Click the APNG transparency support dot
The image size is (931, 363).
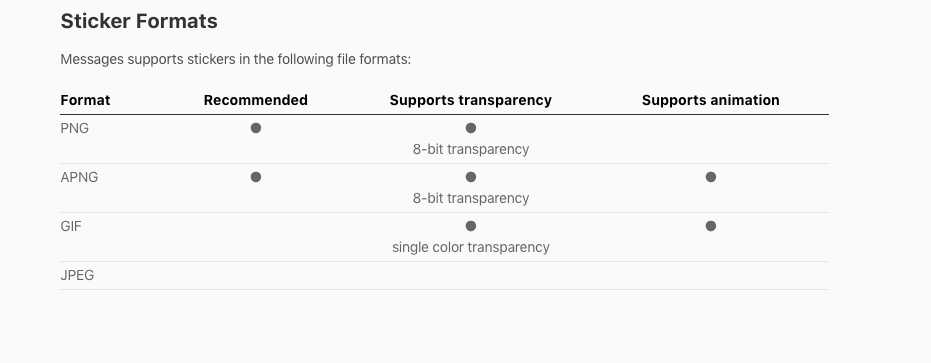(x=471, y=177)
